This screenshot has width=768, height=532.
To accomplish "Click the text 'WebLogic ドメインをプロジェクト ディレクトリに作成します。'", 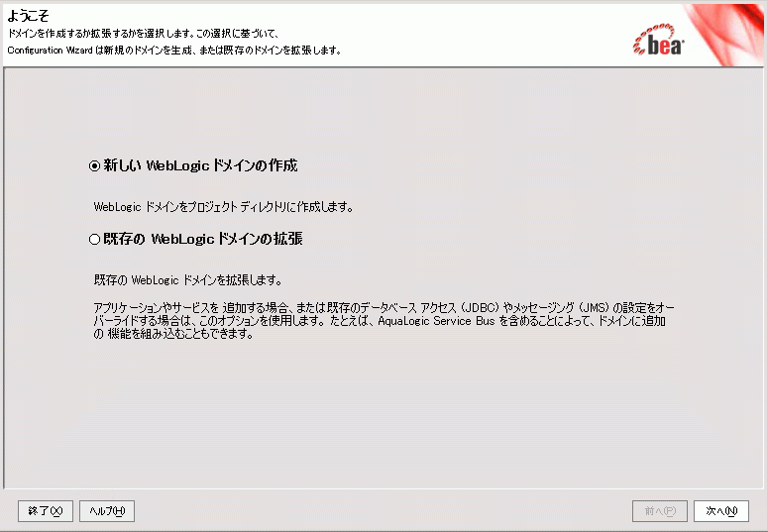I will click(x=223, y=207).
